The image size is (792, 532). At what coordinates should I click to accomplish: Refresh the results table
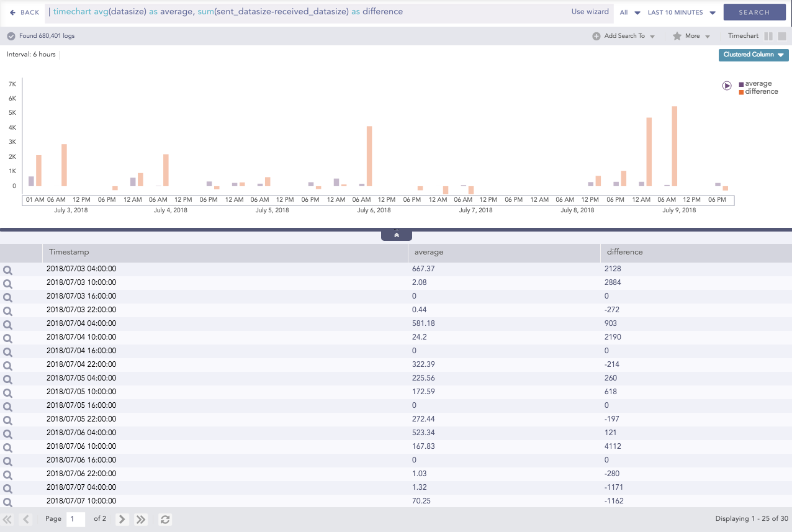[164, 519]
